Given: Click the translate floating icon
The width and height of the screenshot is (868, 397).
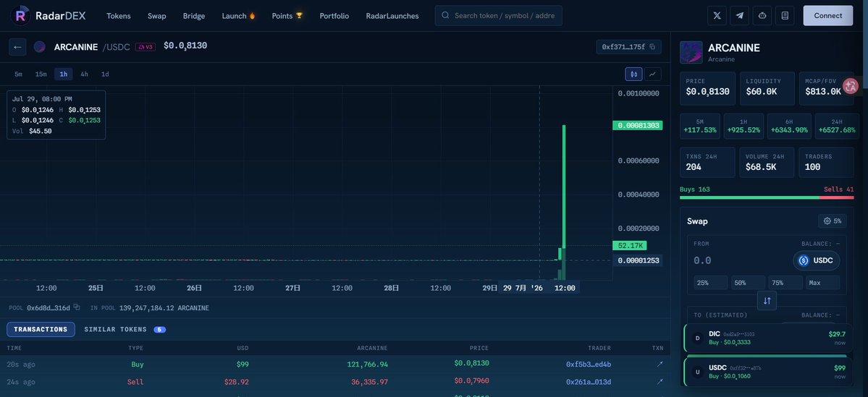Looking at the screenshot, I should click(851, 86).
